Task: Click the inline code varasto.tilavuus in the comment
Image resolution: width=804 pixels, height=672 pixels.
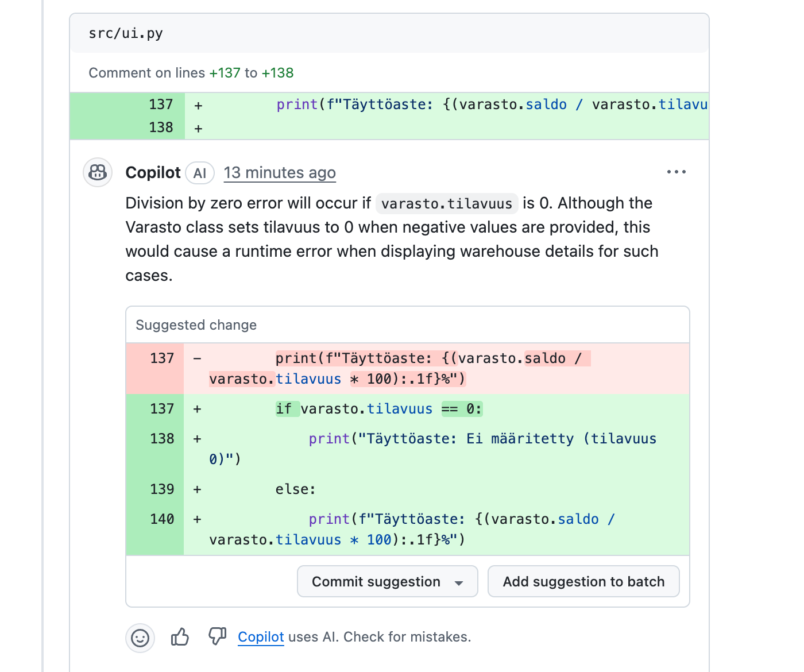Action: [447, 204]
